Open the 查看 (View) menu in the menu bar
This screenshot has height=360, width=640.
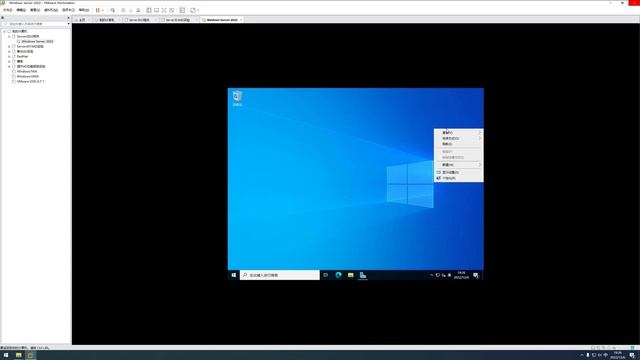pyautogui.click(x=35, y=10)
